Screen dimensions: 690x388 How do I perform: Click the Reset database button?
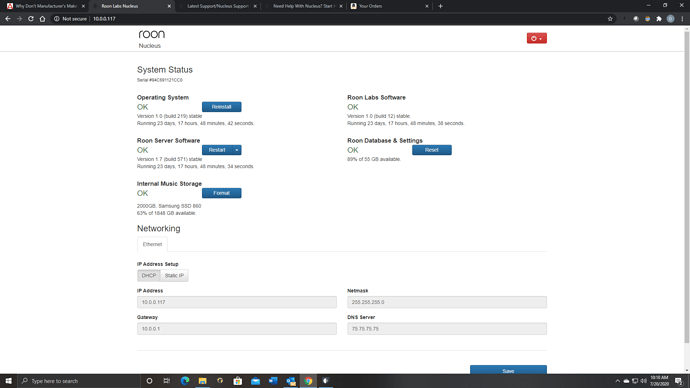[x=432, y=150]
